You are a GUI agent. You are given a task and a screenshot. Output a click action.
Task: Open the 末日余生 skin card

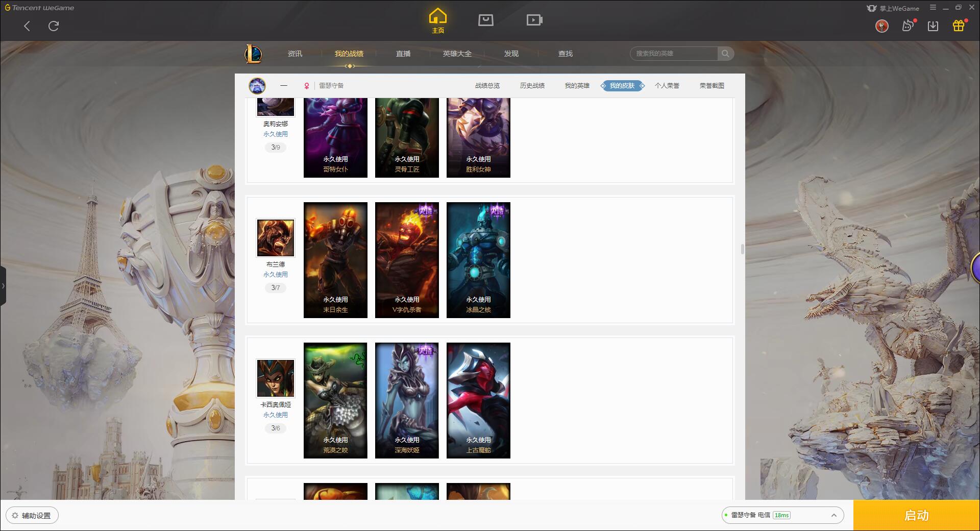[x=335, y=260]
